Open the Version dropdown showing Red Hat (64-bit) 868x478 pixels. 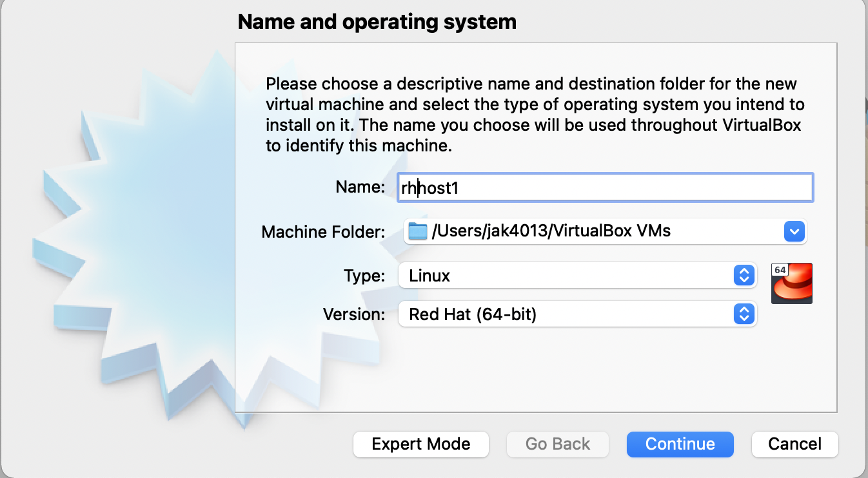(x=577, y=314)
